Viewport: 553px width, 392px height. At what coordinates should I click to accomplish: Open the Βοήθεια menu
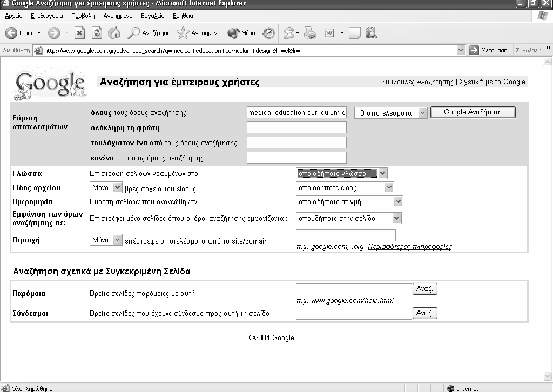(183, 16)
